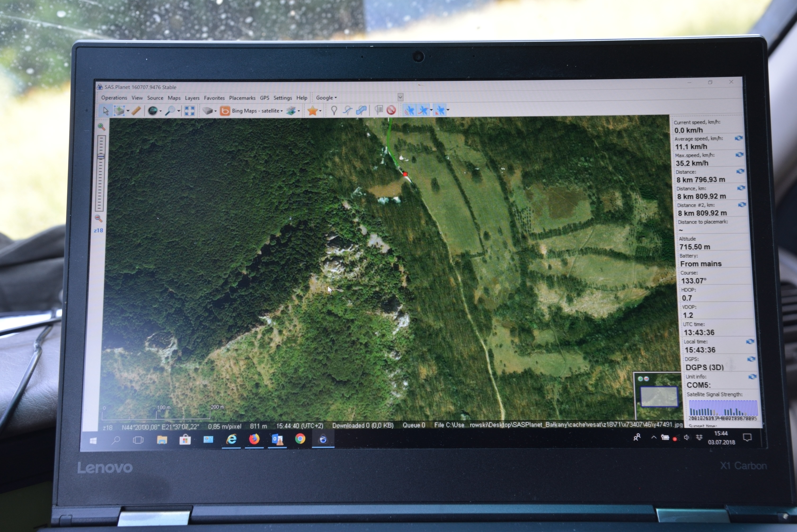Toggle center map on GPS position

point(440,110)
